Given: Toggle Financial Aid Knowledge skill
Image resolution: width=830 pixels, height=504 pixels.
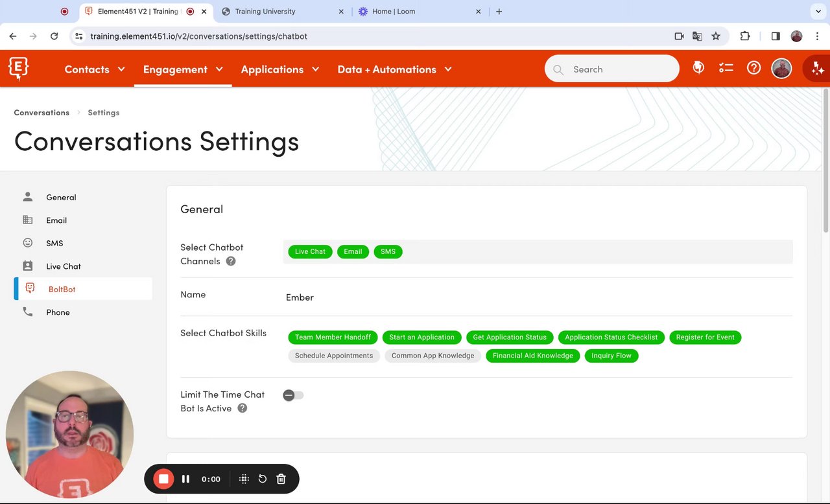Looking at the screenshot, I should 532,356.
